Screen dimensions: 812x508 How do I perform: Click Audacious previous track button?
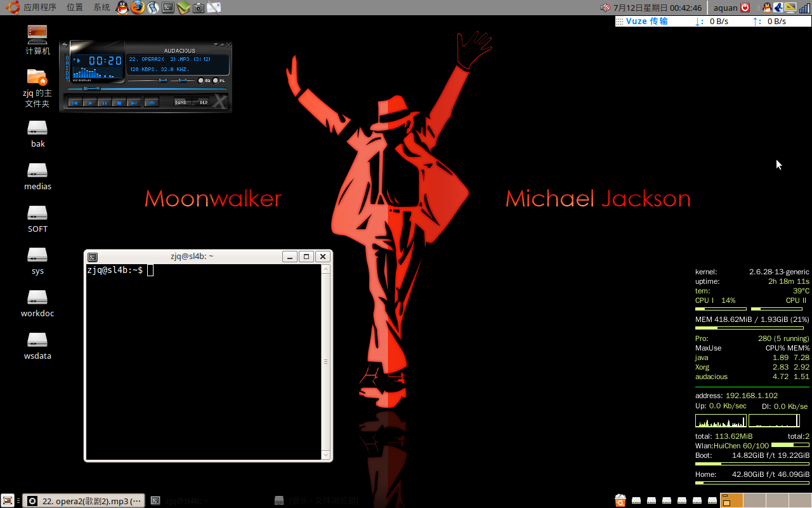pyautogui.click(x=75, y=104)
